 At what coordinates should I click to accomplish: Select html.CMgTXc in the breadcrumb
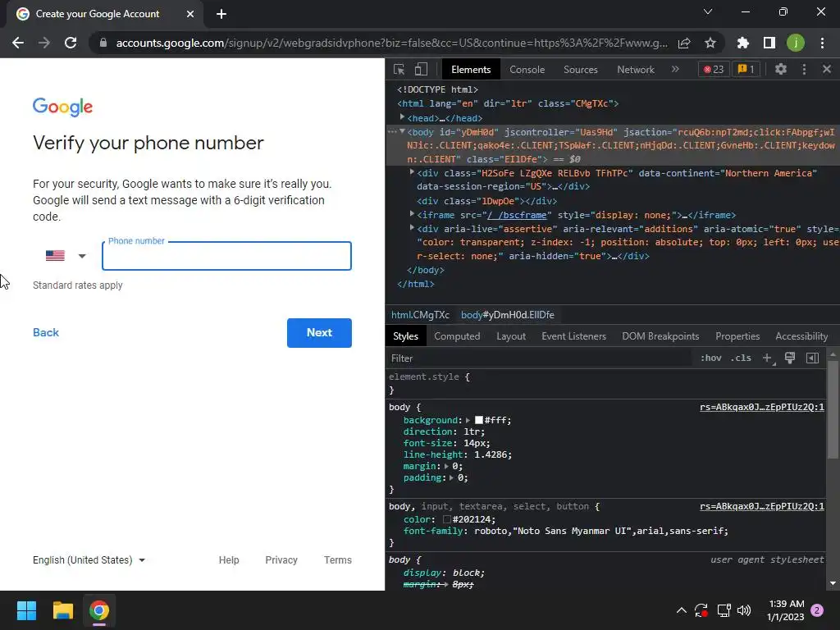[x=420, y=315]
